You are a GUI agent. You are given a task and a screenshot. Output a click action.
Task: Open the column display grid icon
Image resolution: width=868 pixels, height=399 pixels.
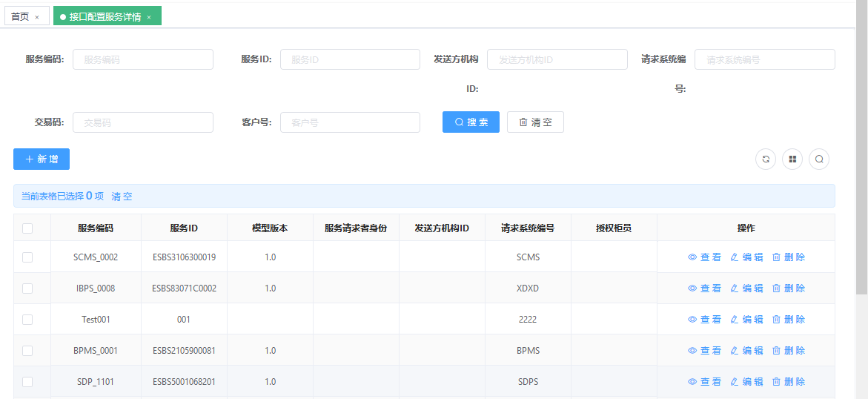click(792, 159)
